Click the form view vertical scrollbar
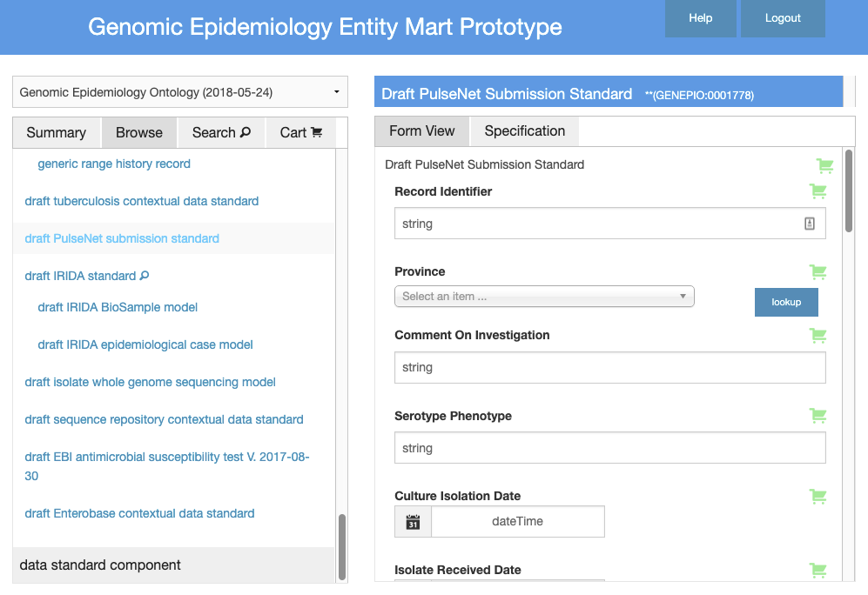Viewport: 868px width, 595px height. [849, 191]
